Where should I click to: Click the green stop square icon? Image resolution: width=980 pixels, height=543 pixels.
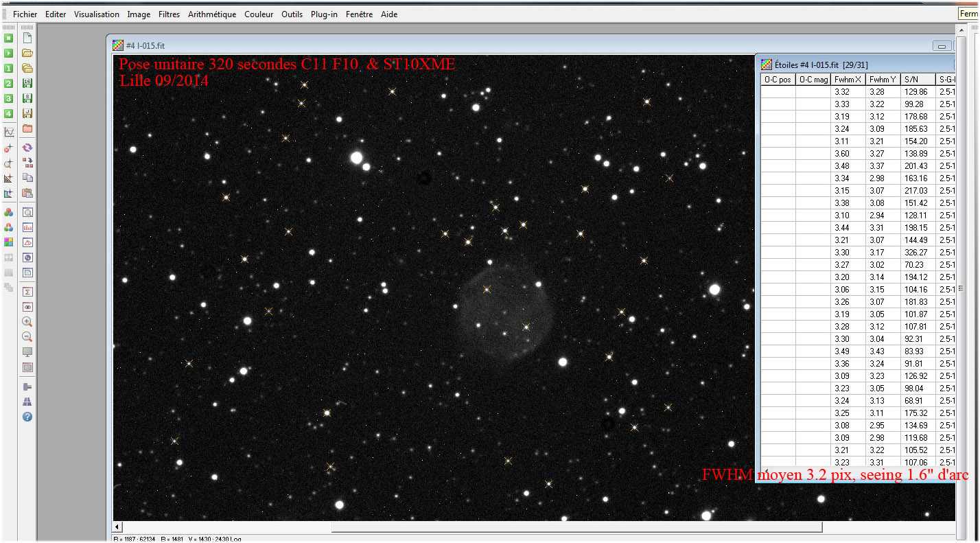pyautogui.click(x=9, y=38)
